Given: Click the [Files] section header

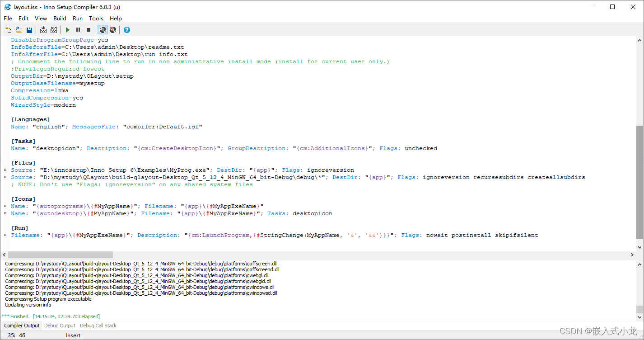Looking at the screenshot, I should (23, 163).
